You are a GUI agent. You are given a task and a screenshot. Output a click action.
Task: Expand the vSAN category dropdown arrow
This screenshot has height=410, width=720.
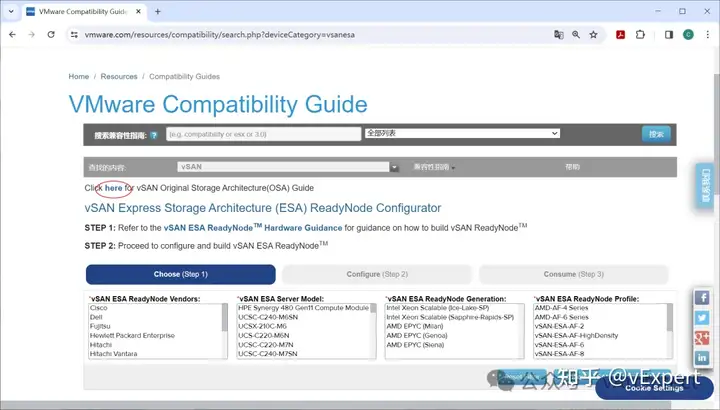click(x=394, y=167)
